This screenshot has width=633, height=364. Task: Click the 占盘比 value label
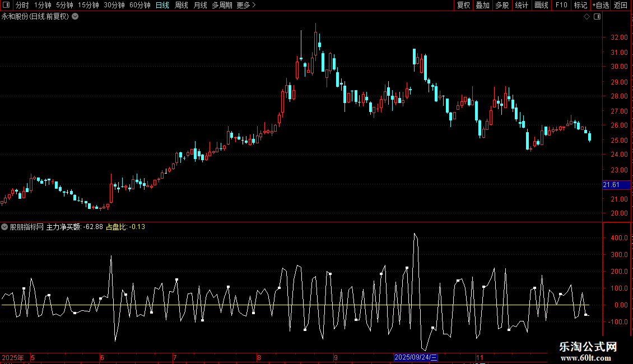(125, 227)
